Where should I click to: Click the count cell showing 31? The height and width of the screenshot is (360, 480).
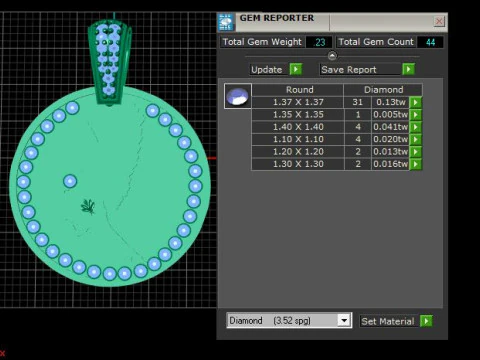coord(358,102)
